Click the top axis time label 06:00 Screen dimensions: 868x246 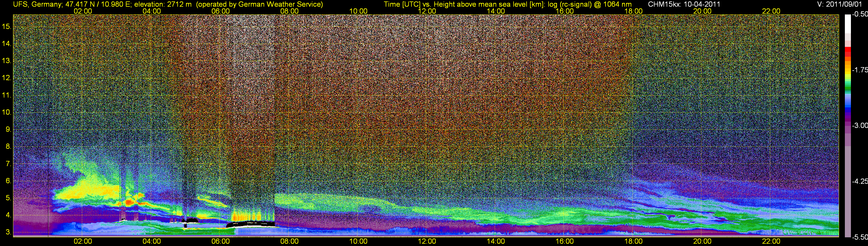(x=220, y=11)
